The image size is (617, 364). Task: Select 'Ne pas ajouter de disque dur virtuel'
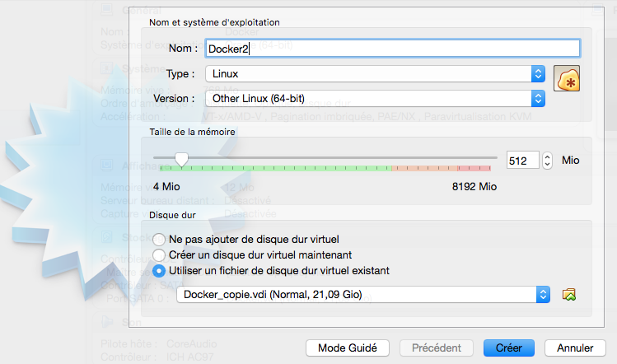pos(158,239)
